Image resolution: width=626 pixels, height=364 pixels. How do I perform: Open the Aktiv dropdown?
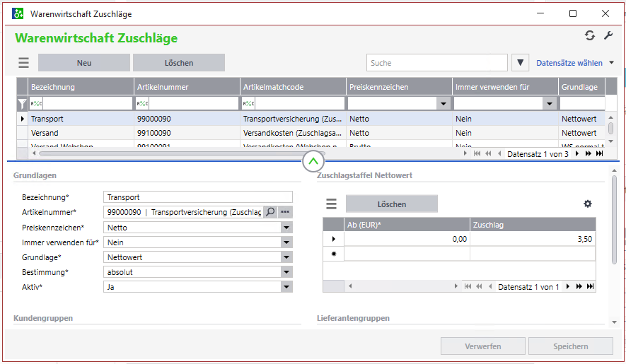tap(286, 287)
